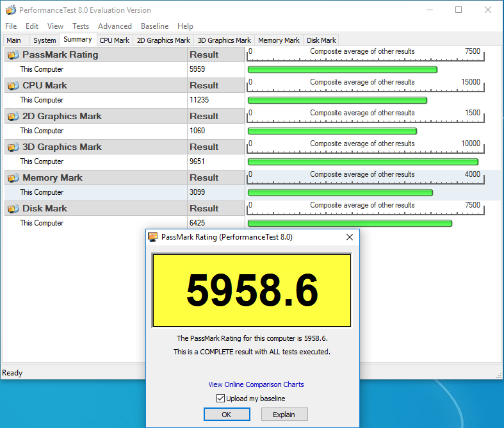The image size is (504, 428).
Task: Uncheck the Upload my baseline checkbox
Action: 220,399
